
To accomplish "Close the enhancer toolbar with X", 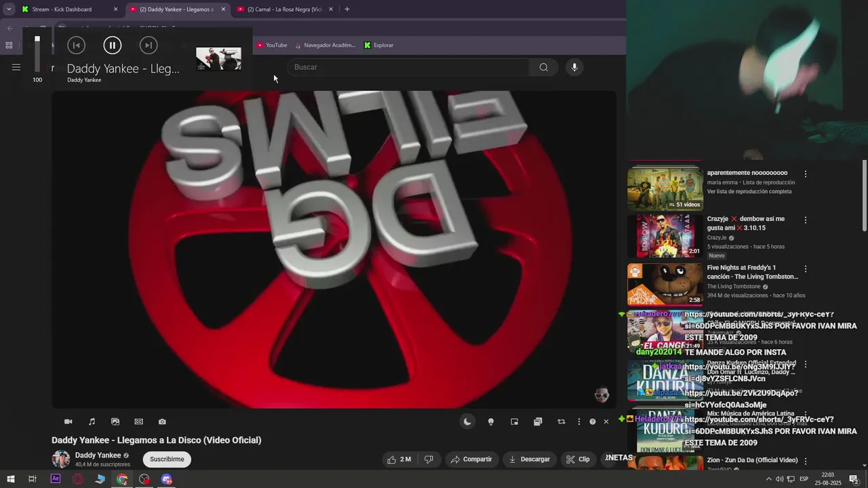I will click(606, 422).
